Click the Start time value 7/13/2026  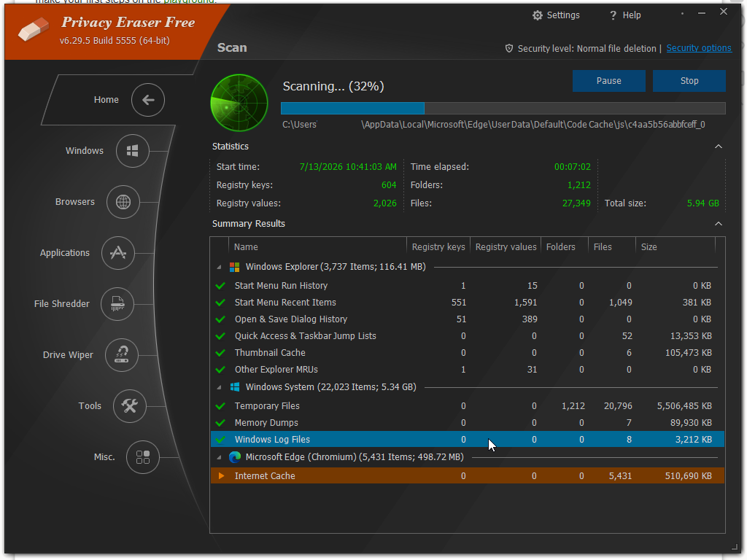[348, 167]
